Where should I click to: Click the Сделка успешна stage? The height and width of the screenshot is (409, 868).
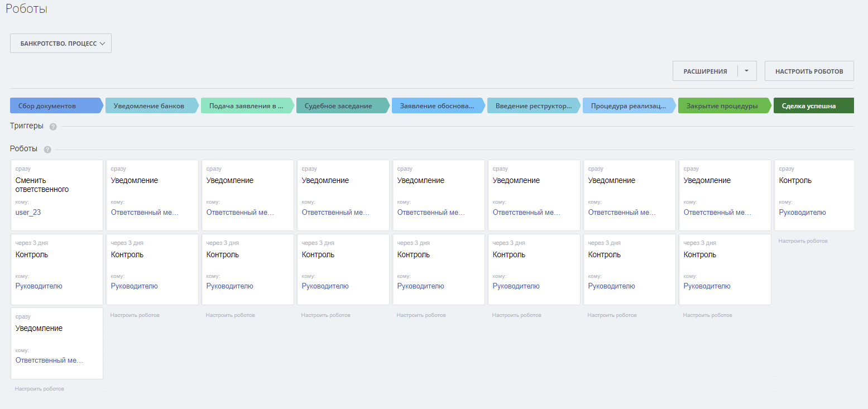pyautogui.click(x=813, y=105)
